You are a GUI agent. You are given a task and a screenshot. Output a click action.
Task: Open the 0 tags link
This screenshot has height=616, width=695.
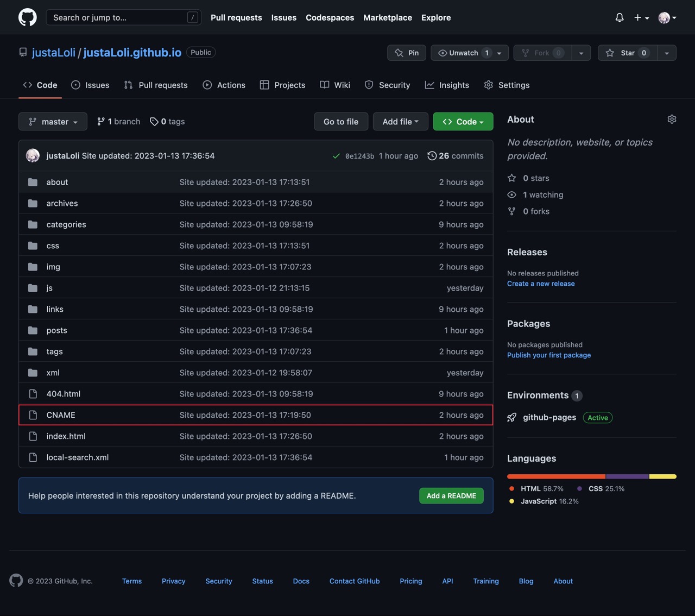pyautogui.click(x=167, y=122)
